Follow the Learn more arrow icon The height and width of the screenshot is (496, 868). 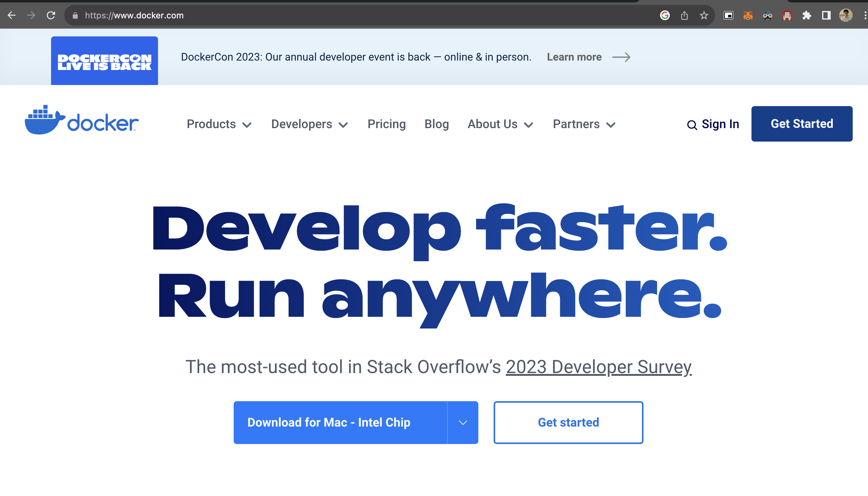tap(621, 57)
